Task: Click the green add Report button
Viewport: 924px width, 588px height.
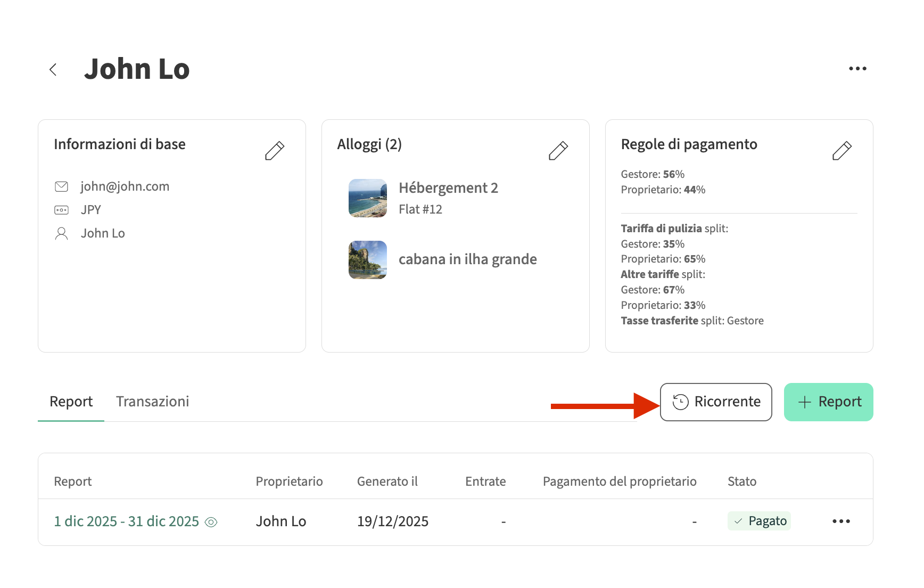Action: point(828,402)
